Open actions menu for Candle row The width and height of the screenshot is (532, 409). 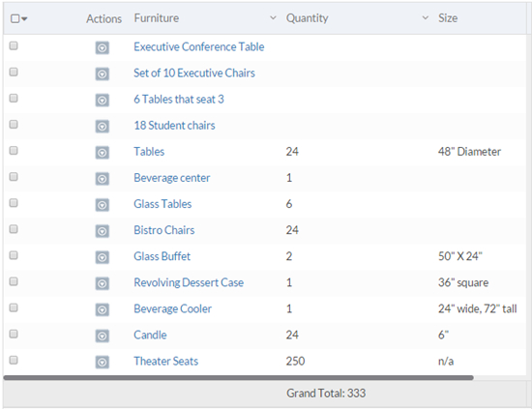(x=103, y=336)
